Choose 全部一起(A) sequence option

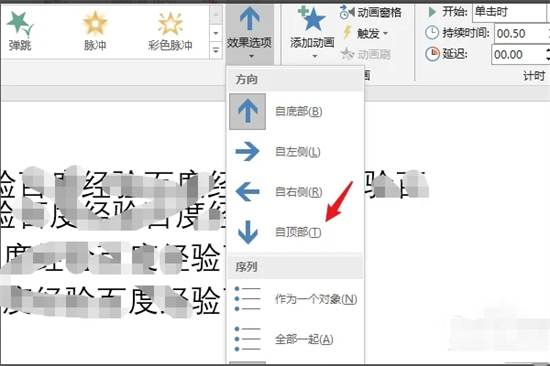pos(295,339)
